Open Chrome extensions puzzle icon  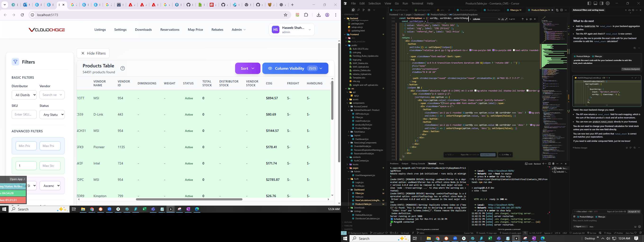[306, 15]
